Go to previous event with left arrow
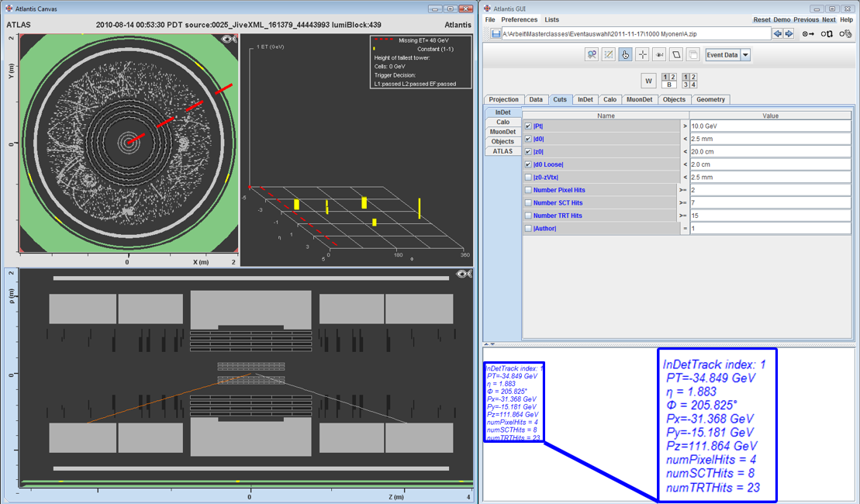 click(x=778, y=34)
